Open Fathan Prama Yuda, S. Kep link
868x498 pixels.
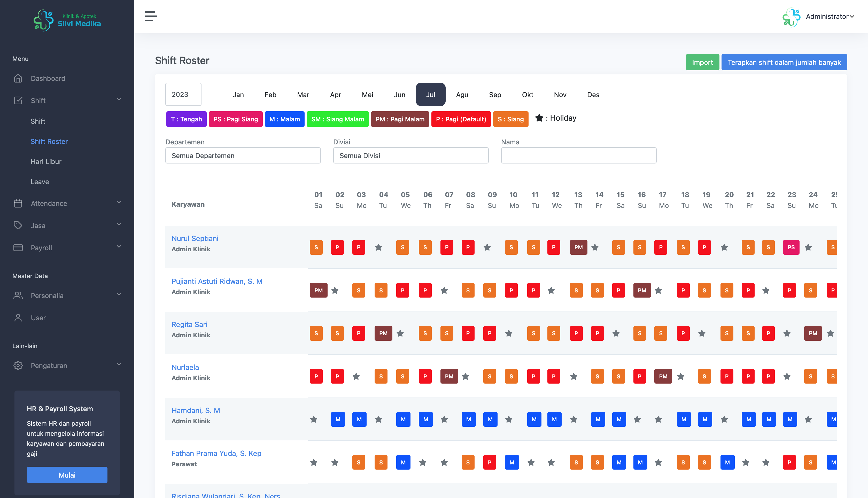tap(216, 453)
